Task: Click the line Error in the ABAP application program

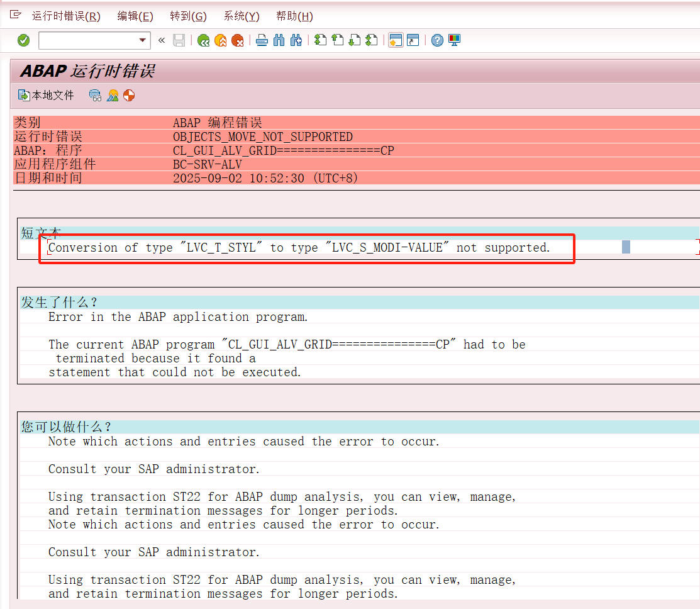Action: point(178,316)
